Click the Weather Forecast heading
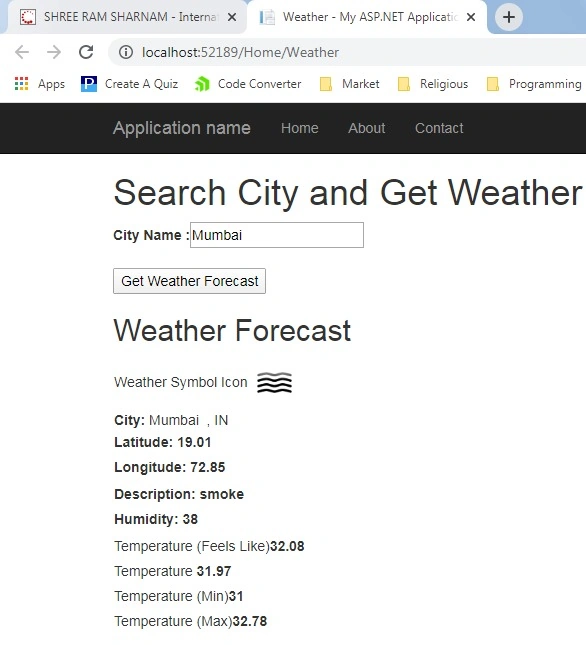This screenshot has height=645, width=586. click(232, 330)
